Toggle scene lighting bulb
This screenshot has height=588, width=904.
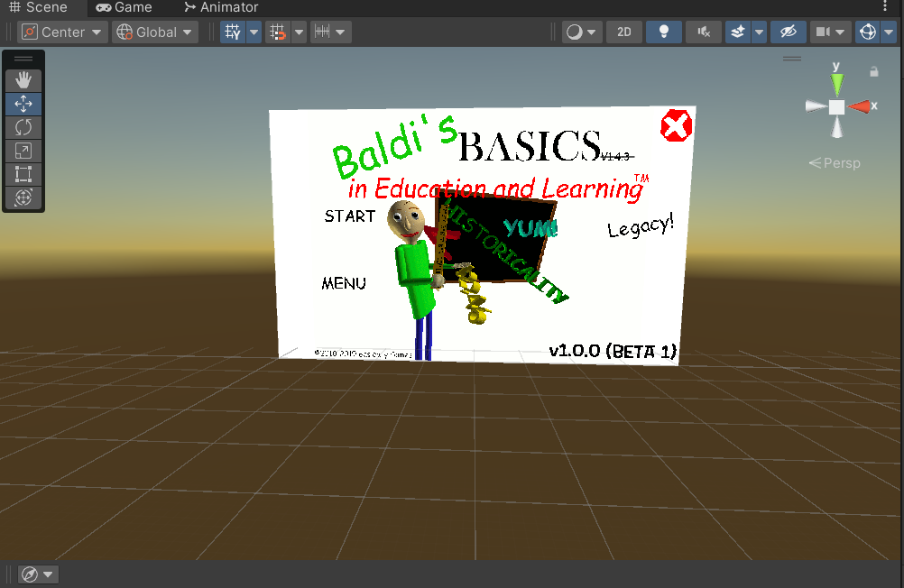(x=664, y=32)
